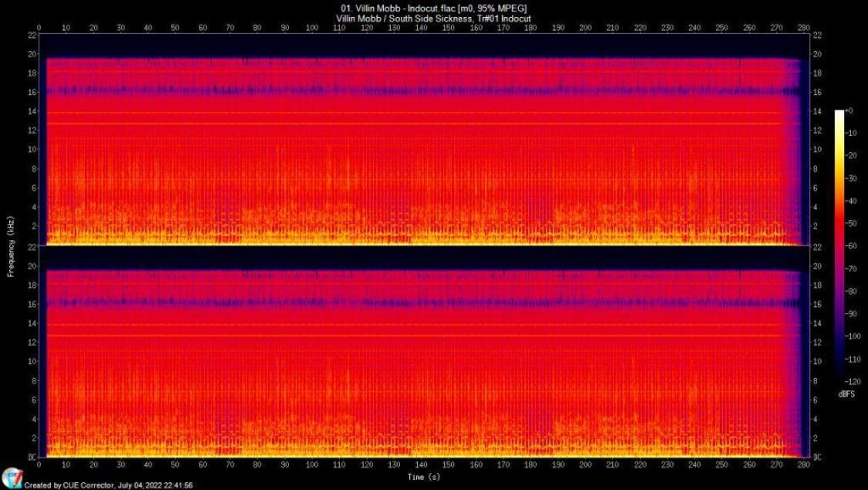868x490 pixels.
Task: Click the 200 second mark on the bottom time axis
Action: tap(585, 467)
